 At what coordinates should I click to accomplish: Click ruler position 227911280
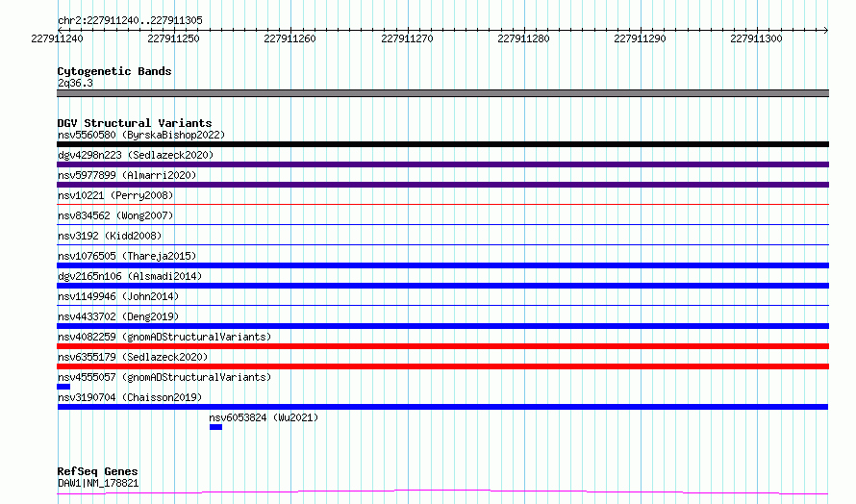coord(523,38)
